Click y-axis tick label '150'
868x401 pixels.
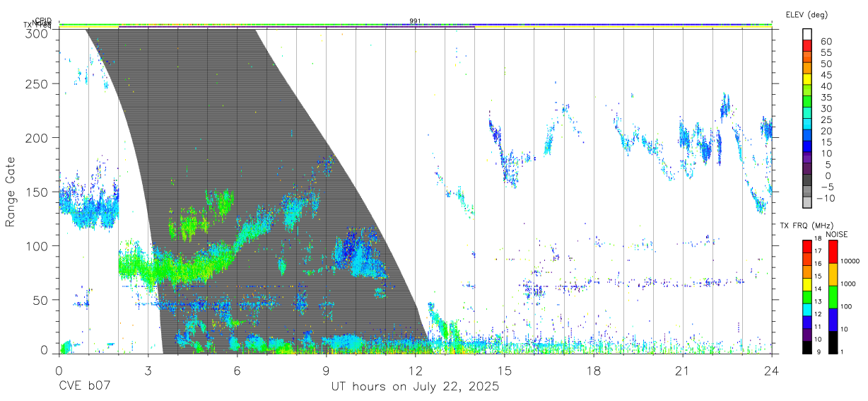click(37, 192)
